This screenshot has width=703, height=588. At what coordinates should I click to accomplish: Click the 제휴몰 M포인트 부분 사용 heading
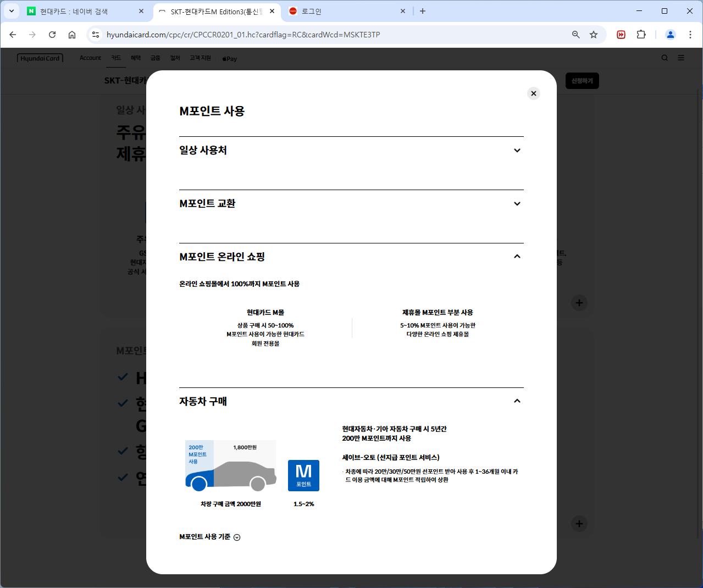point(438,313)
